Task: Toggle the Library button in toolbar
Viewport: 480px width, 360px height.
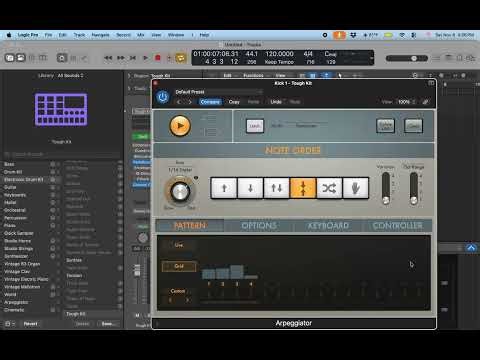Action: pos(10,58)
